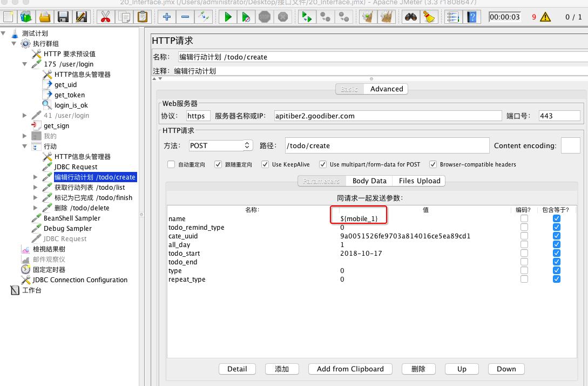Image resolution: width=588 pixels, height=386 pixels.
Task: Click the yellow warning triangle icon
Action: [x=545, y=17]
